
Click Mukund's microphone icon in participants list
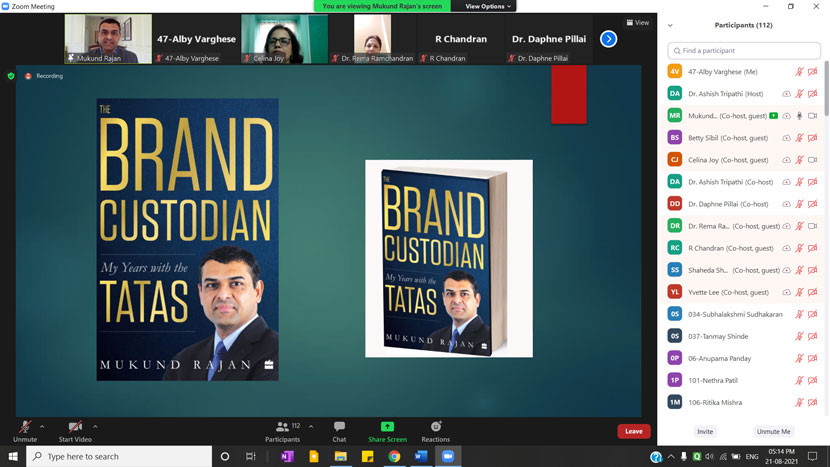(x=799, y=116)
